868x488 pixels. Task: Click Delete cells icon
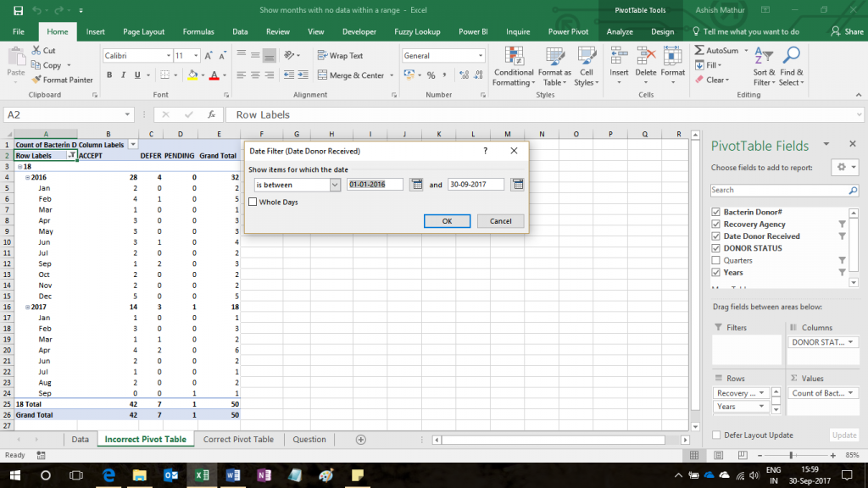click(645, 57)
